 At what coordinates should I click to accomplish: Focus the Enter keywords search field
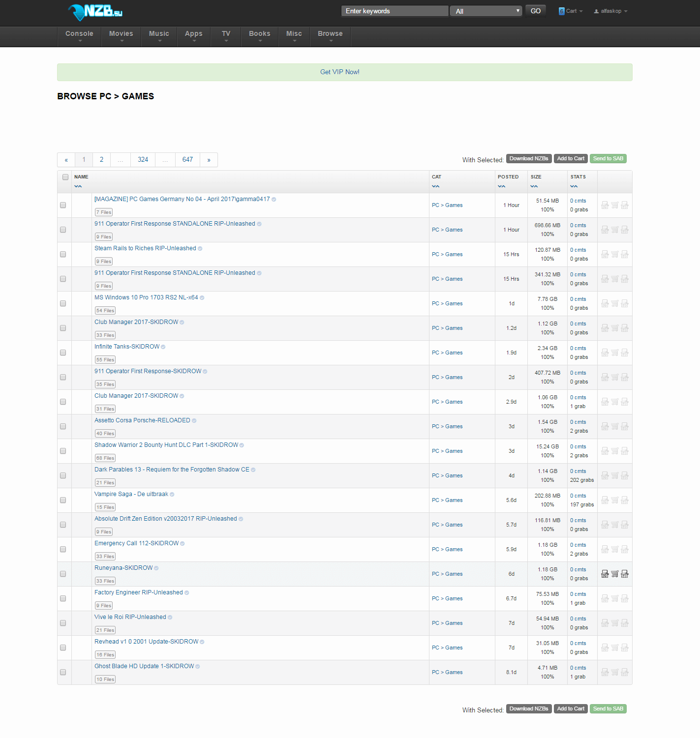click(395, 11)
